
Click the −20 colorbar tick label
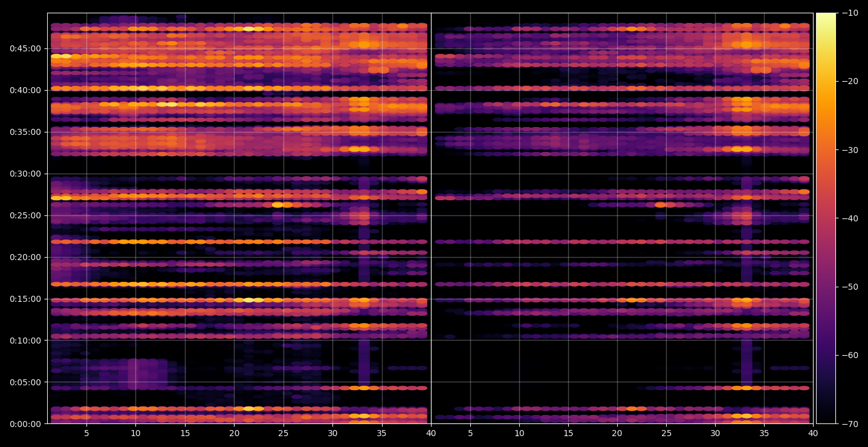tap(849, 82)
